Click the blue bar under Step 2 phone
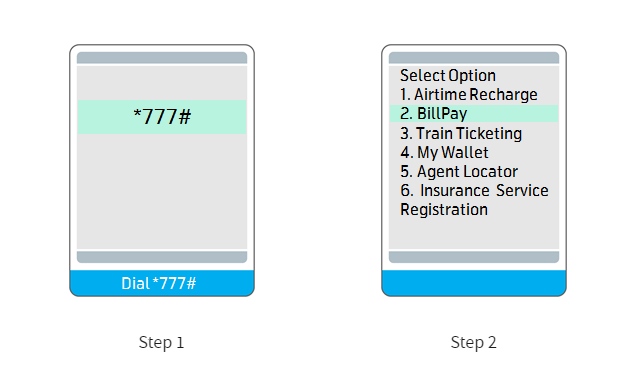 [x=474, y=283]
